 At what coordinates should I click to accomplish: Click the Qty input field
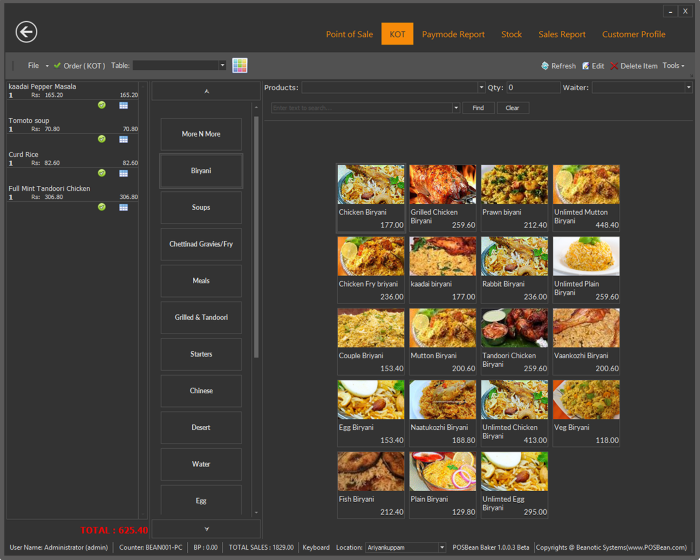(x=533, y=88)
